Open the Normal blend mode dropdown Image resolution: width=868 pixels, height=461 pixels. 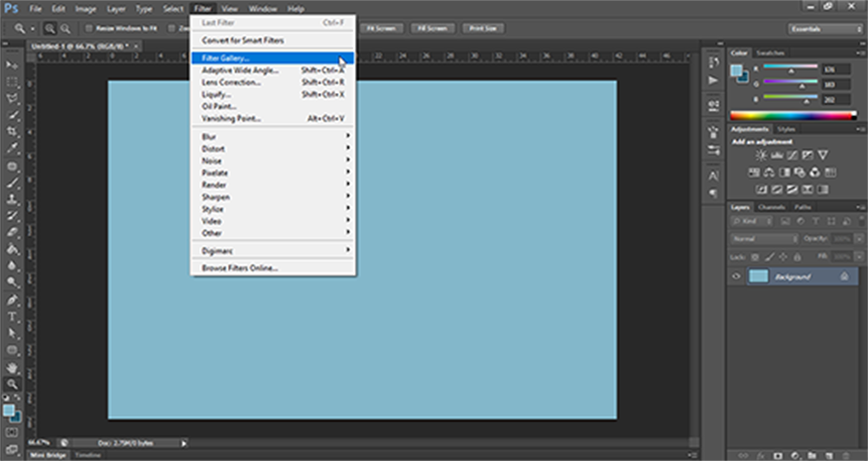(764, 239)
